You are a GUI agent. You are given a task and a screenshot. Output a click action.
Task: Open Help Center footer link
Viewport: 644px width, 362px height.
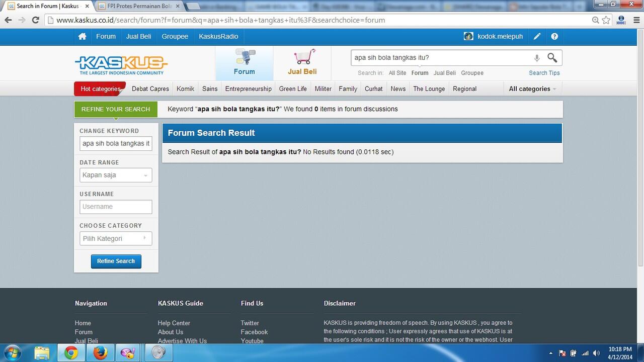pos(174,323)
